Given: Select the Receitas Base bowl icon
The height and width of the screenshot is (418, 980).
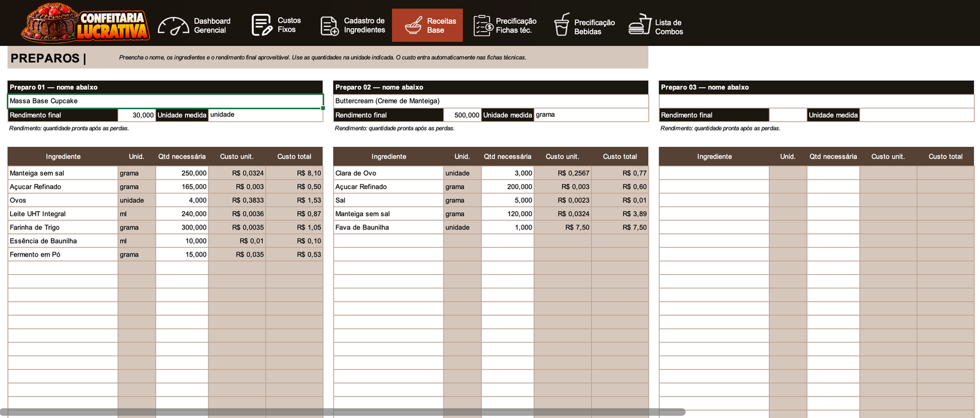Looking at the screenshot, I should click(x=413, y=25).
